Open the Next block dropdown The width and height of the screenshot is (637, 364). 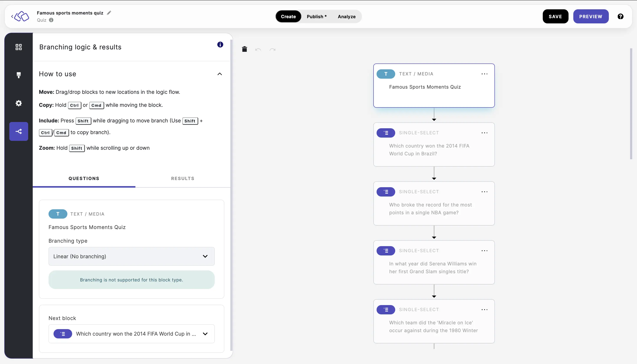click(132, 334)
